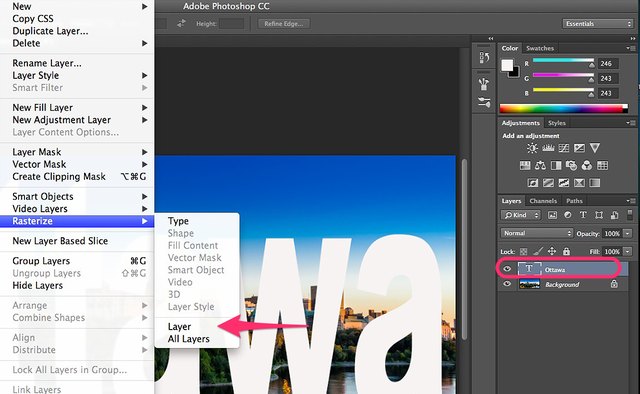
Task: Click the Background layer lock icon
Action: pos(614,284)
